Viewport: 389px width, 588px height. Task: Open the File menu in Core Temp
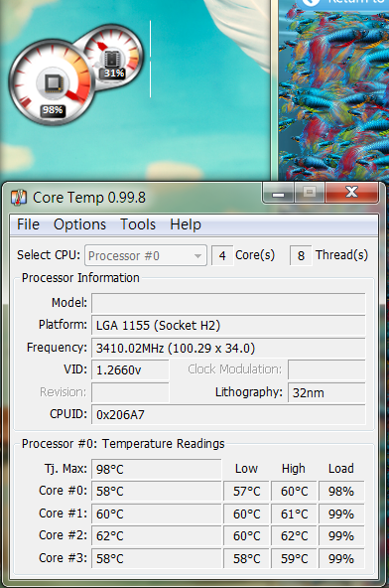point(28,224)
